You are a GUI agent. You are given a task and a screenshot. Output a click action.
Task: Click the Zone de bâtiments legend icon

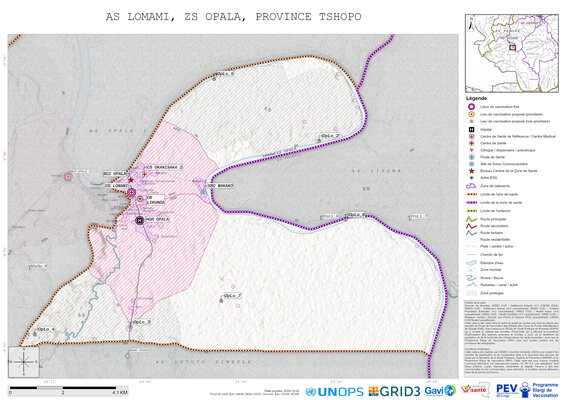pos(471,186)
